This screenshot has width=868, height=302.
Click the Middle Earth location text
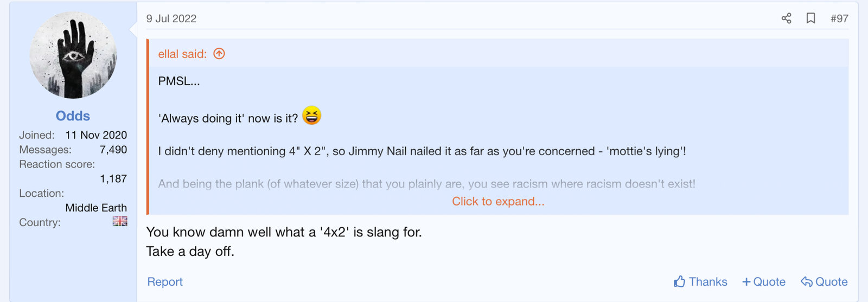tap(96, 208)
